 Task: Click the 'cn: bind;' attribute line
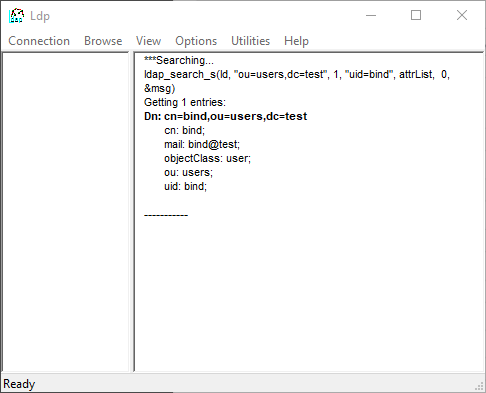tap(184, 130)
